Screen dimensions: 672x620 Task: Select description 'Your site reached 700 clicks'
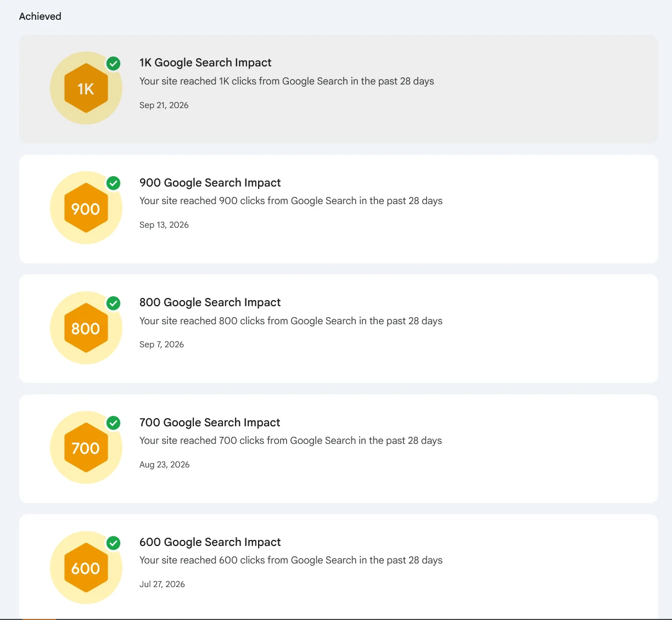click(x=290, y=441)
